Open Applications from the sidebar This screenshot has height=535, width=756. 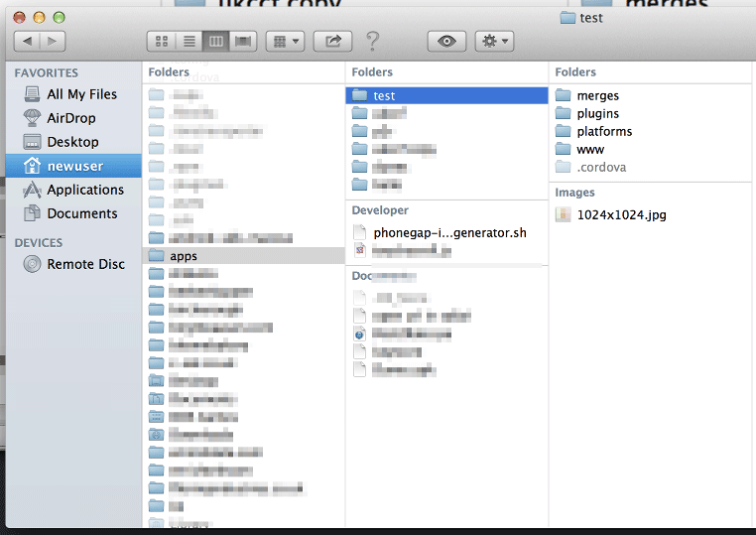click(73, 190)
